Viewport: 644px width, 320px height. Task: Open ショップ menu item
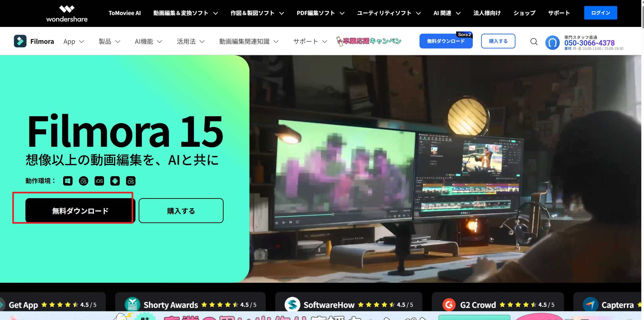click(524, 13)
